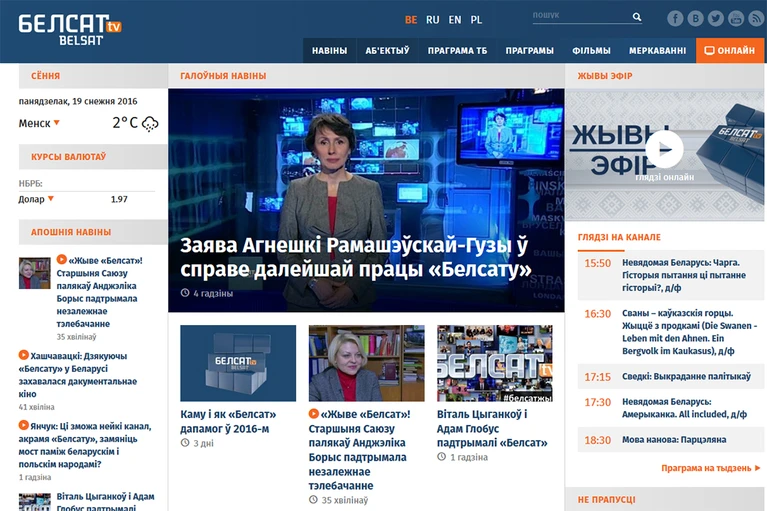Click the sidebar thumbnail of woman in red

pos(34,273)
